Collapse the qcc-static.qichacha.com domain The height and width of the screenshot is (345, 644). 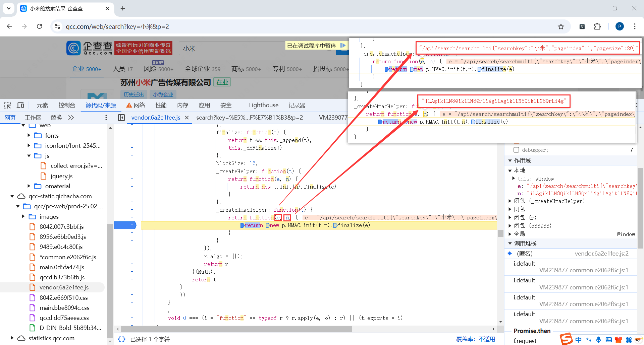tap(12, 196)
